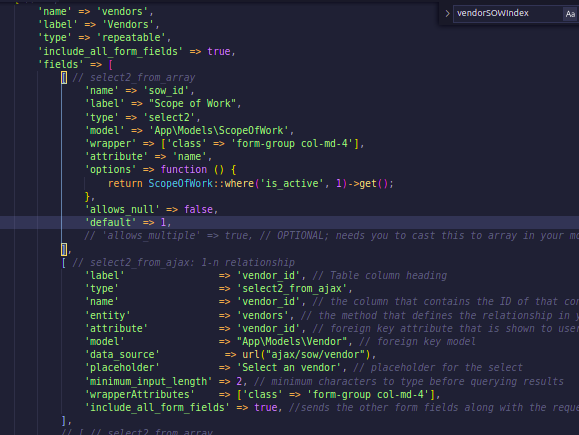The image size is (579, 435).
Task: Click the select2_from_ajax comment
Action: (184, 263)
